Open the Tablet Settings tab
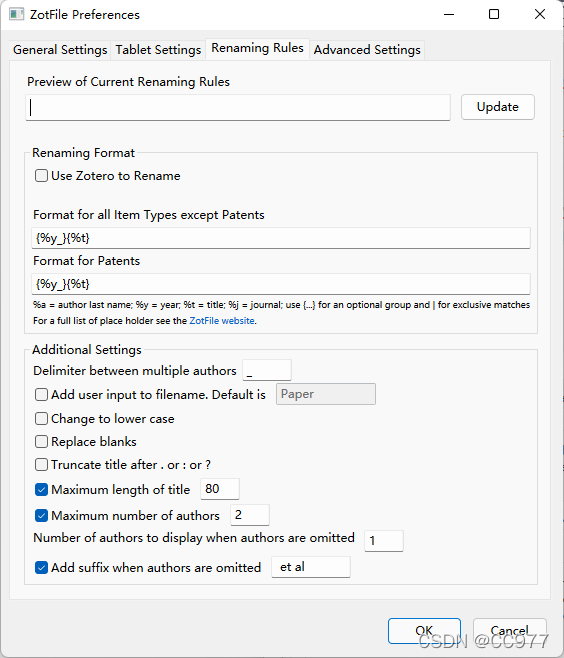The image size is (564, 658). tap(158, 50)
